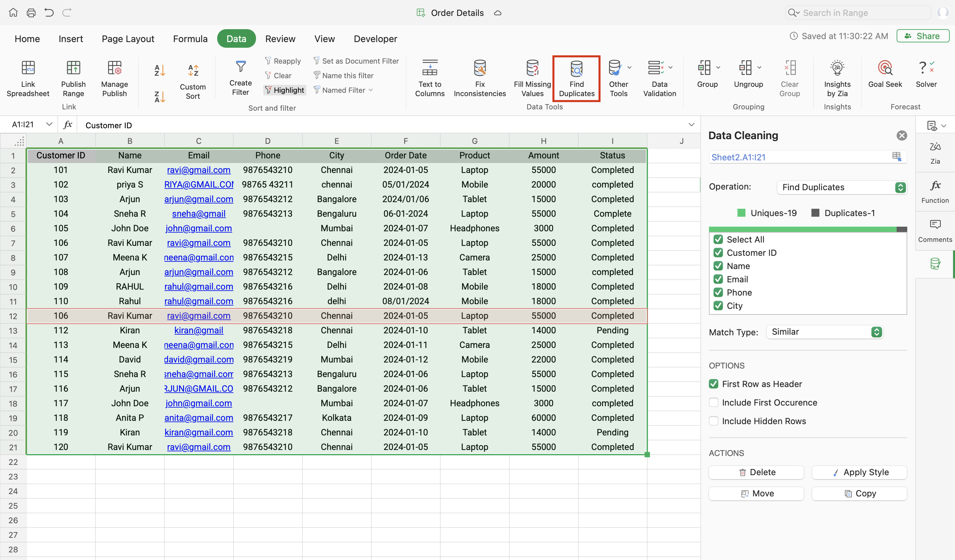Click the Delete action button
This screenshot has width=955, height=560.
click(x=756, y=472)
